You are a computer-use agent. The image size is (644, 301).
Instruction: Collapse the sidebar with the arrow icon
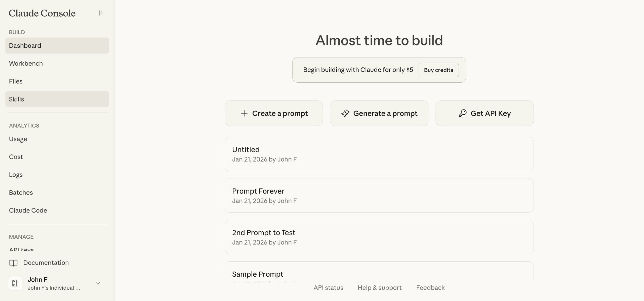click(102, 13)
